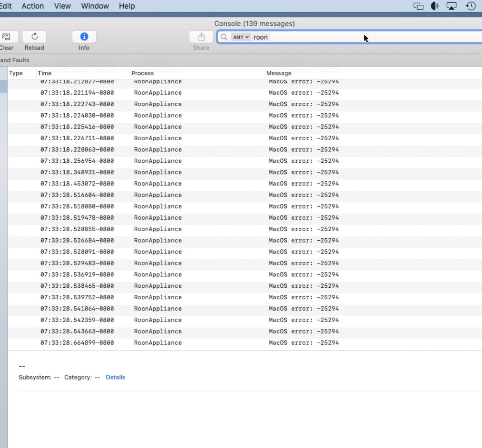This screenshot has width=482, height=448.
Task: Select the log entry at 07:33:18.453072
Action: point(188,184)
